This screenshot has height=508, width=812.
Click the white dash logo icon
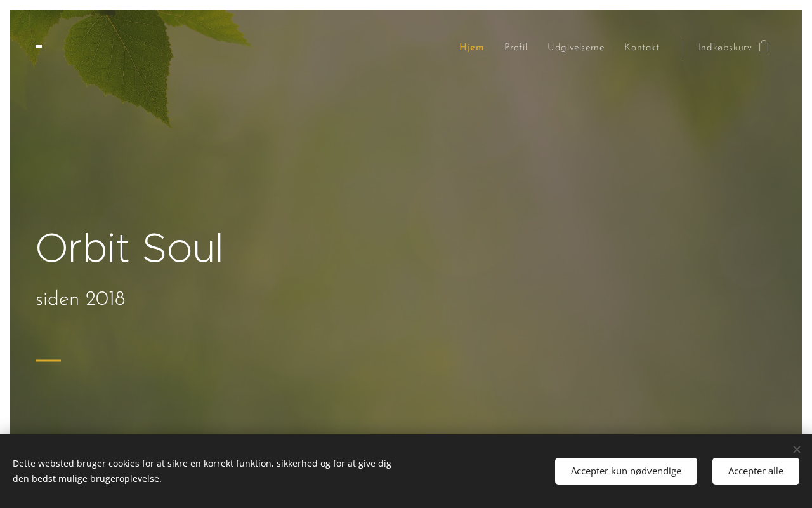coord(39,46)
